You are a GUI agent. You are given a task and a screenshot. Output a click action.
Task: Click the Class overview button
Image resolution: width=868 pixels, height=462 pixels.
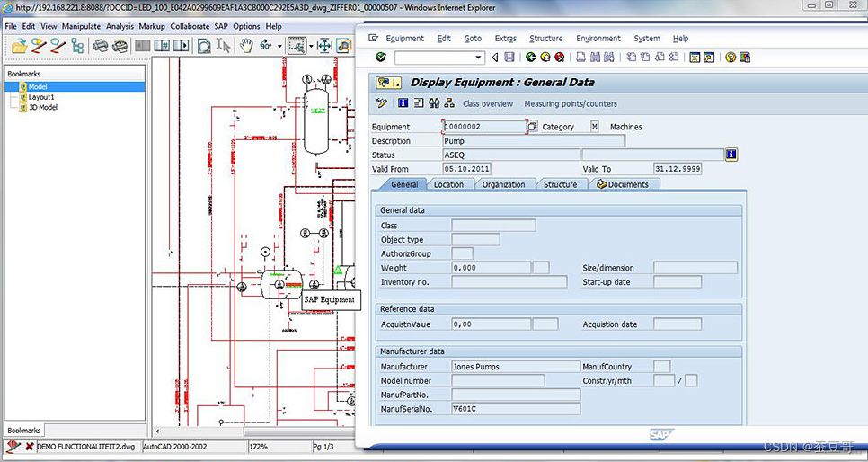[488, 103]
